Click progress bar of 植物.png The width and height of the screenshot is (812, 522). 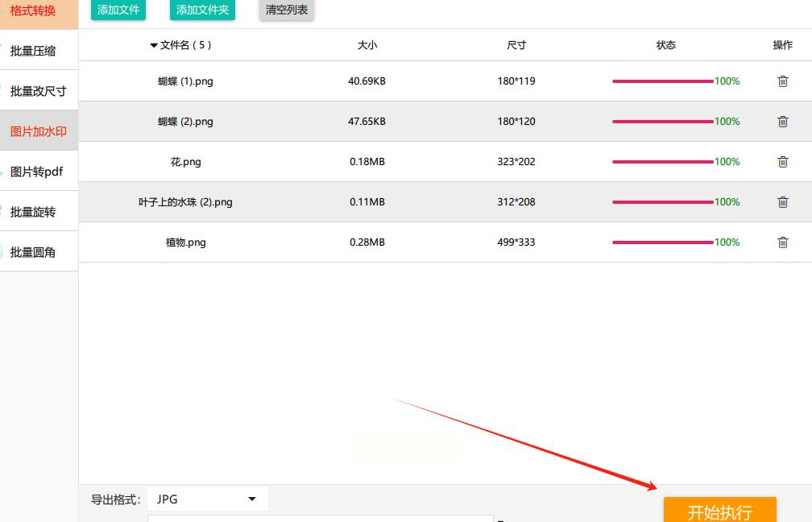(x=663, y=242)
